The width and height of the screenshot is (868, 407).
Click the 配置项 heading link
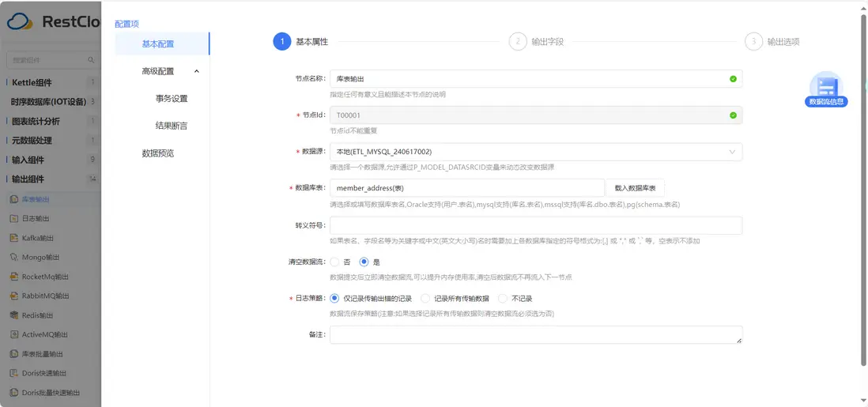pos(126,24)
